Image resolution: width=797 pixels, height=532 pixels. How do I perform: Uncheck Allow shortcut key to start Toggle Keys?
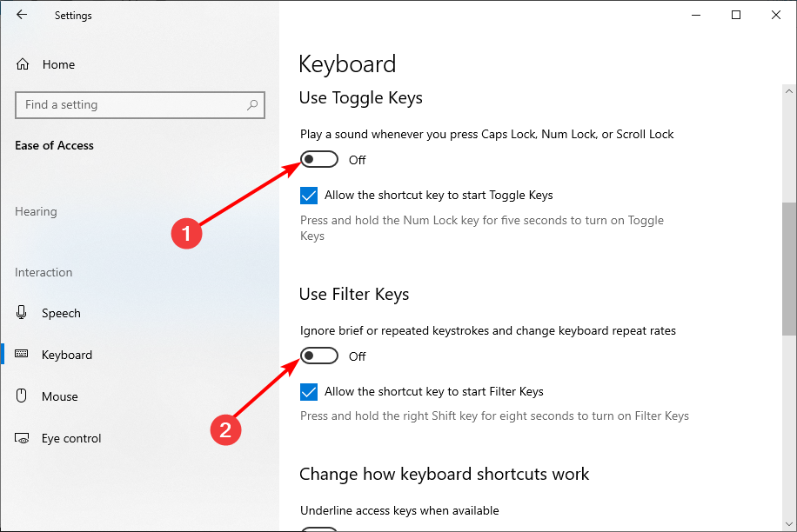point(309,196)
